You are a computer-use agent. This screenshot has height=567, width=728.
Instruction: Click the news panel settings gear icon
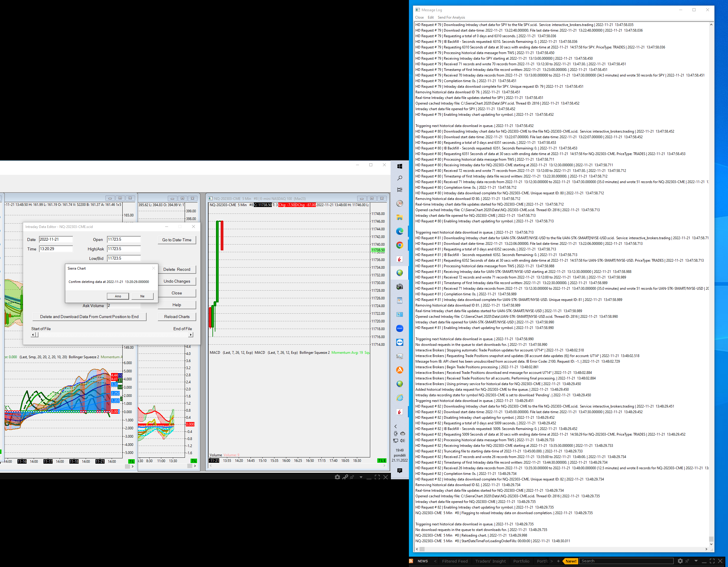pos(680,561)
